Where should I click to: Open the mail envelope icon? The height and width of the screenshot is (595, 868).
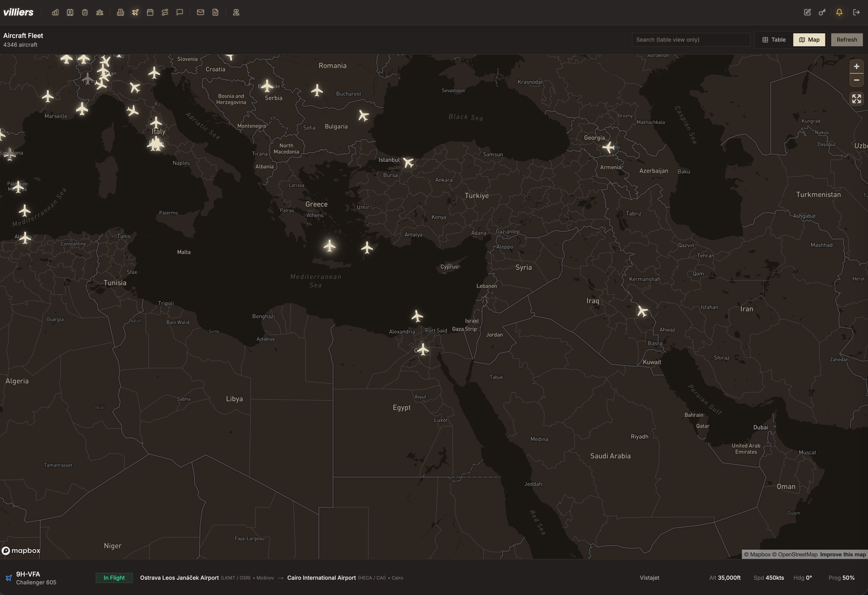[200, 12]
